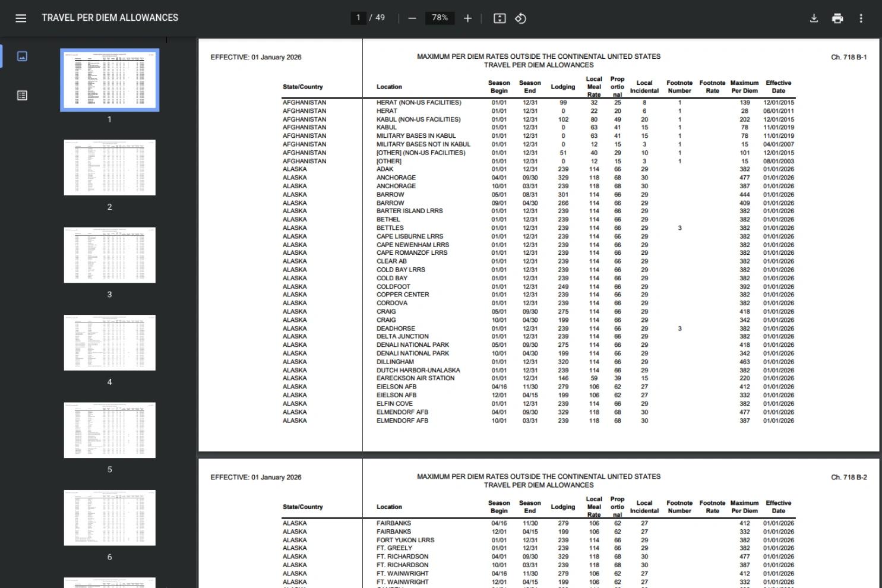Image resolution: width=882 pixels, height=588 pixels.
Task: Click the ADAK location text
Action: tap(385, 169)
